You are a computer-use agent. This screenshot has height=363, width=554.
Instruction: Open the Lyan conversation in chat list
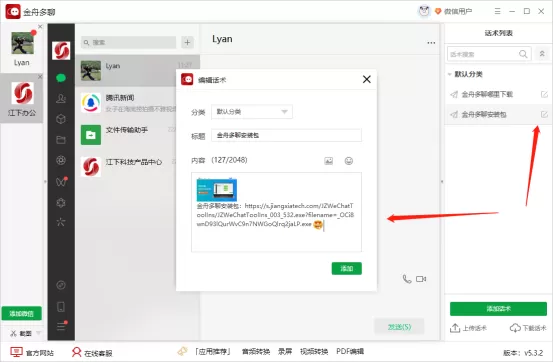coord(137,70)
